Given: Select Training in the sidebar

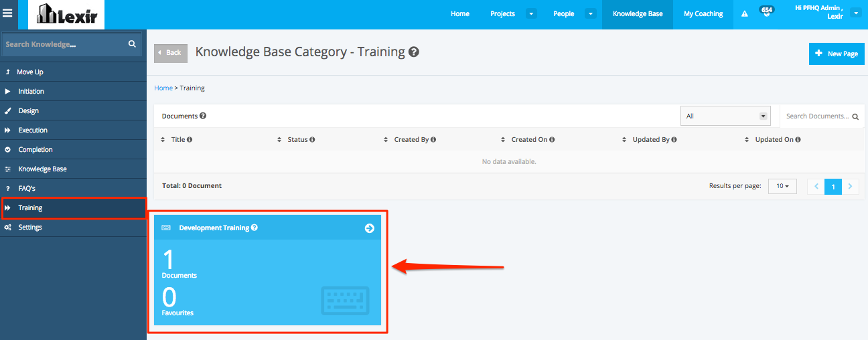Looking at the screenshot, I should (x=73, y=208).
